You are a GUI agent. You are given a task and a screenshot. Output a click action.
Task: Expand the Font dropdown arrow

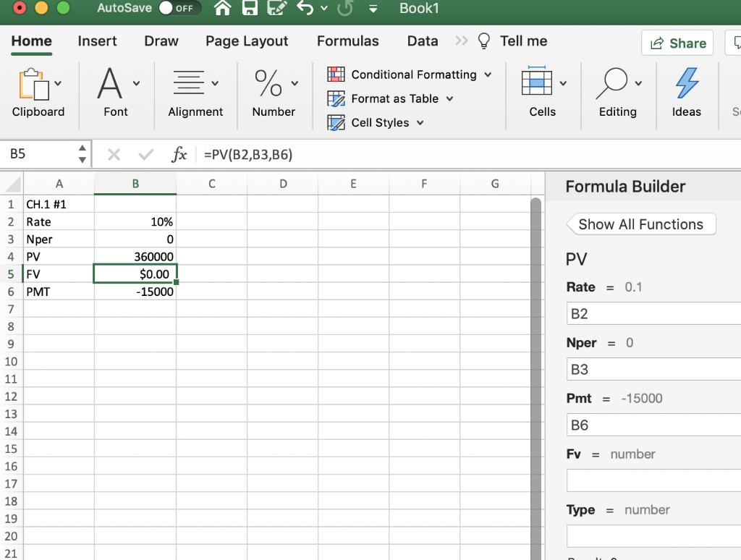(x=136, y=83)
